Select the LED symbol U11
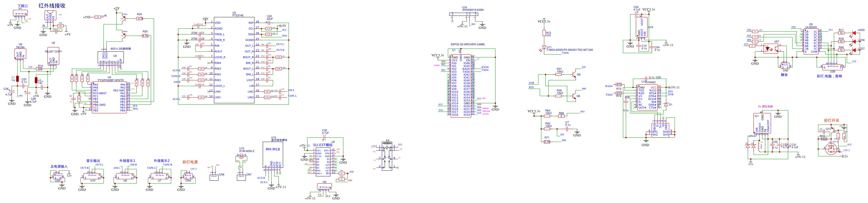Screen dimensions: 868x203 [x=544, y=48]
